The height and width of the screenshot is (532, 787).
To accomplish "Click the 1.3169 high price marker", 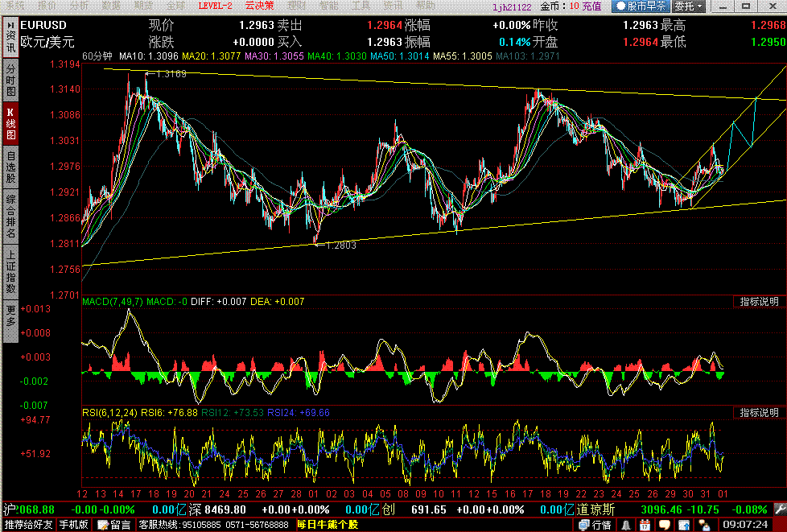I will click(x=171, y=74).
